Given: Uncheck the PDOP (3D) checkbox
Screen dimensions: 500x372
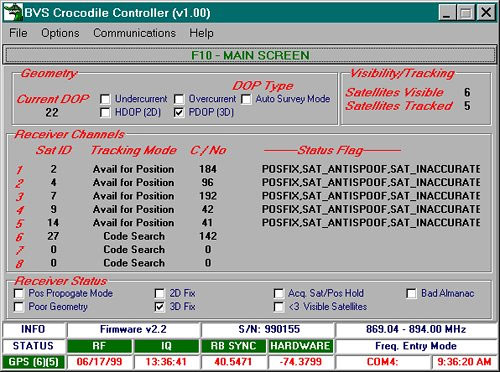Looking at the screenshot, I should click(179, 113).
